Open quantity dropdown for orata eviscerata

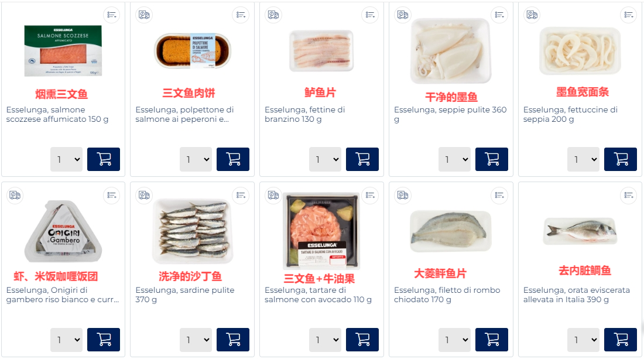coord(583,339)
